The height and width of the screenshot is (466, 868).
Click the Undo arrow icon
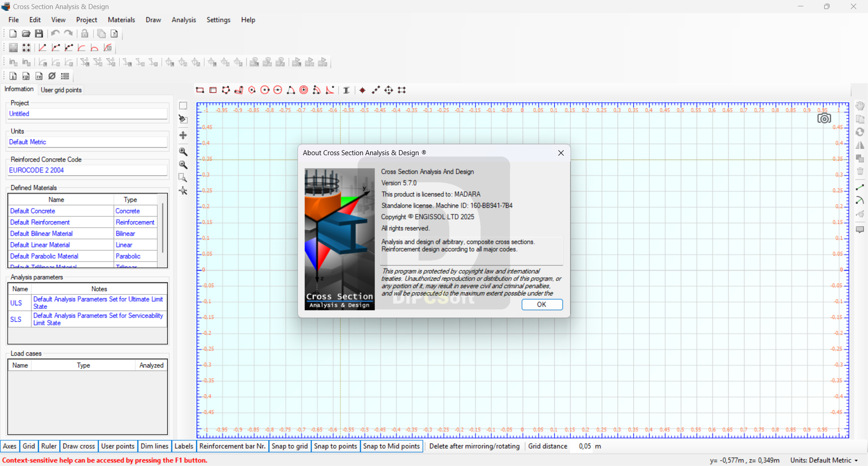55,33
